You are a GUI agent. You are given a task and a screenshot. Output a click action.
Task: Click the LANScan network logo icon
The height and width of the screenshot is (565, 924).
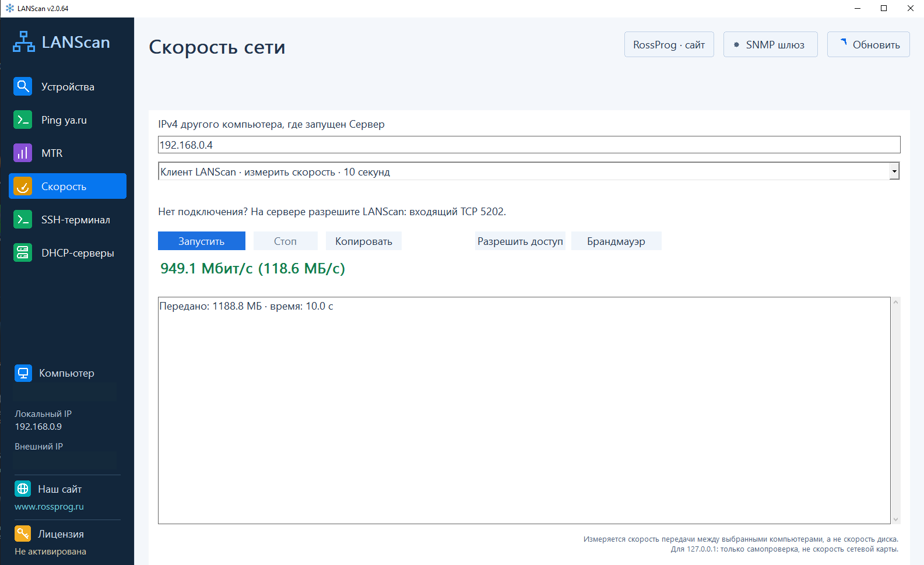[24, 42]
